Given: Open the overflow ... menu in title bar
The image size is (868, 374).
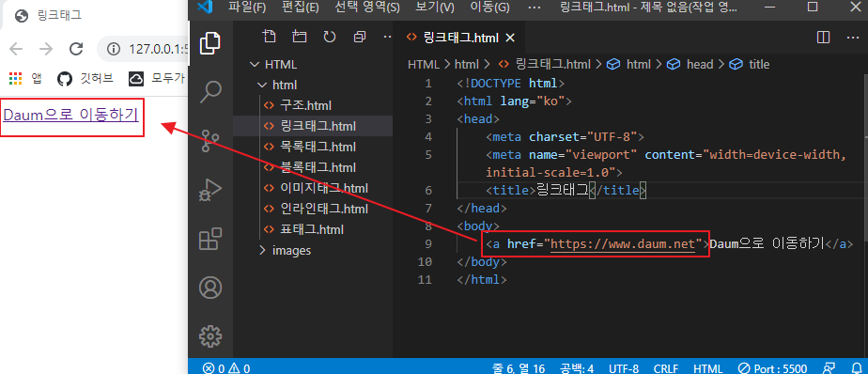Looking at the screenshot, I should pos(535,8).
